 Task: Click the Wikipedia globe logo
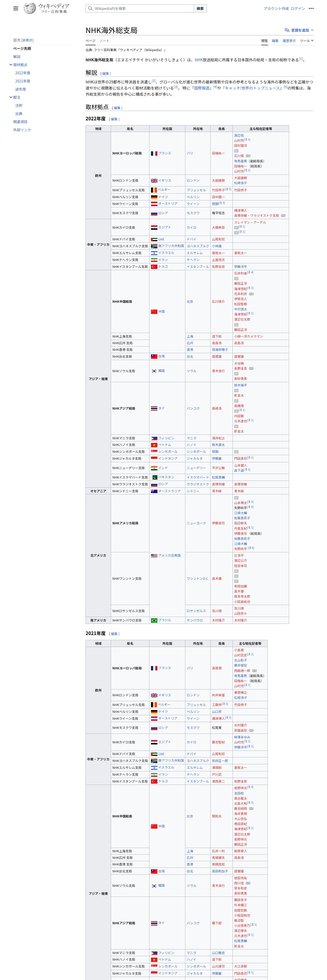(x=30, y=8)
